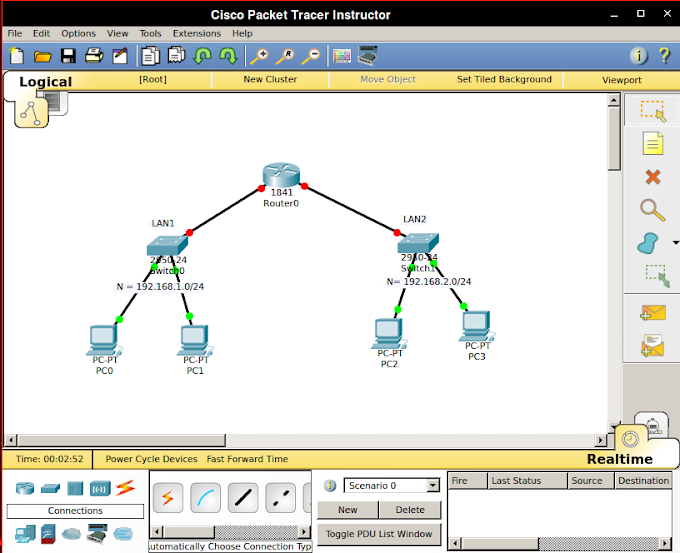Open the Scenario 0 dropdown
The image size is (680, 553).
point(432,485)
